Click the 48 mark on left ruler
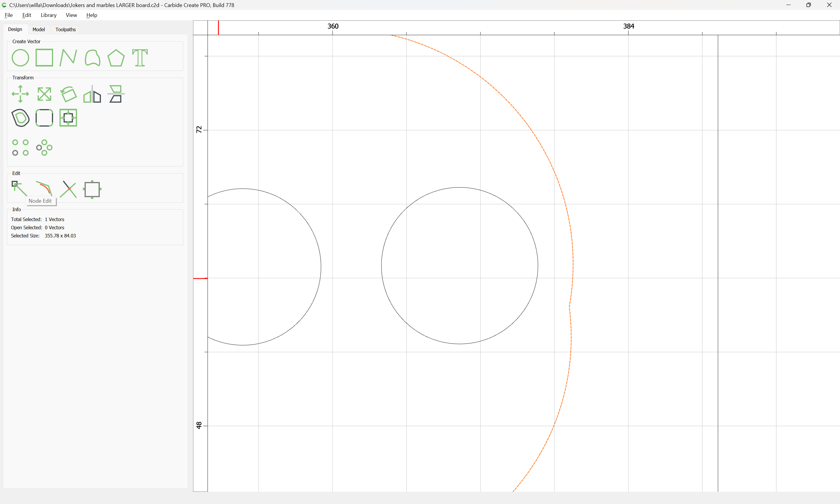 (x=199, y=426)
